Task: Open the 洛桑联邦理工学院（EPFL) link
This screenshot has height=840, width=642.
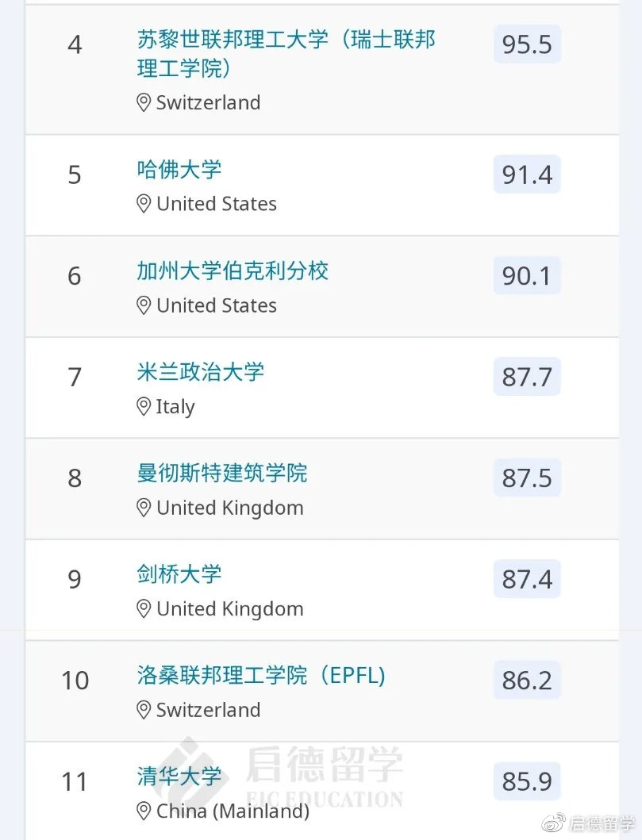Action: pyautogui.click(x=261, y=676)
